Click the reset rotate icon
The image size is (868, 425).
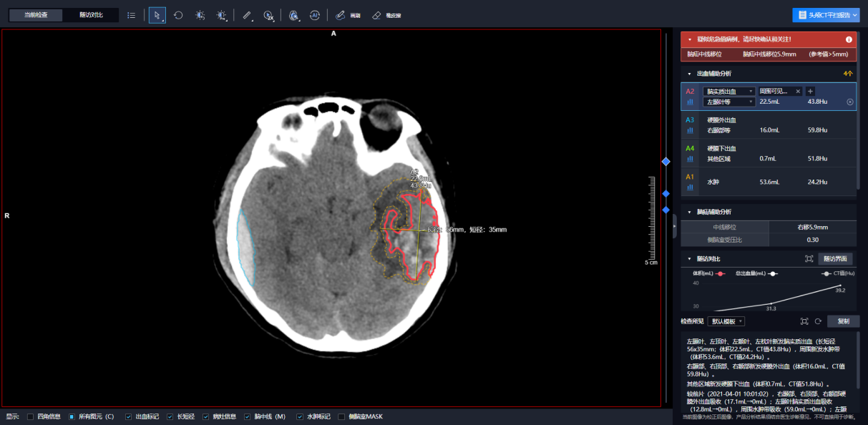coord(178,15)
